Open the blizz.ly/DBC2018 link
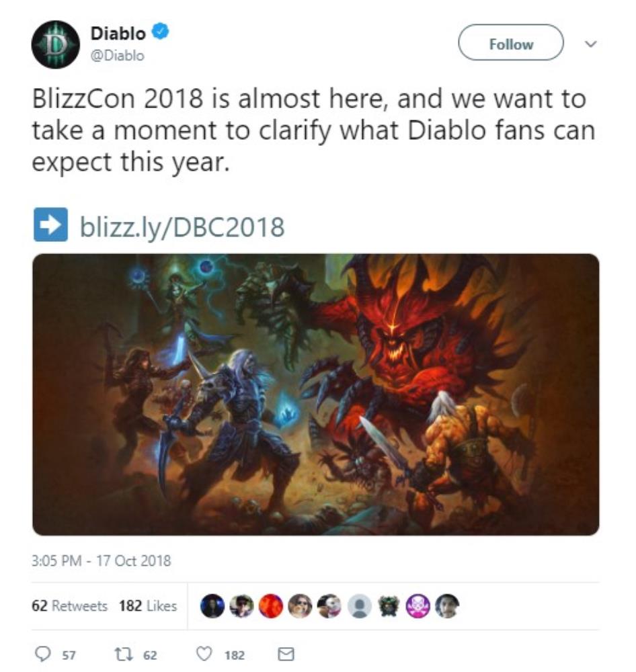Viewport: 636px width, 672px height. coord(182,226)
